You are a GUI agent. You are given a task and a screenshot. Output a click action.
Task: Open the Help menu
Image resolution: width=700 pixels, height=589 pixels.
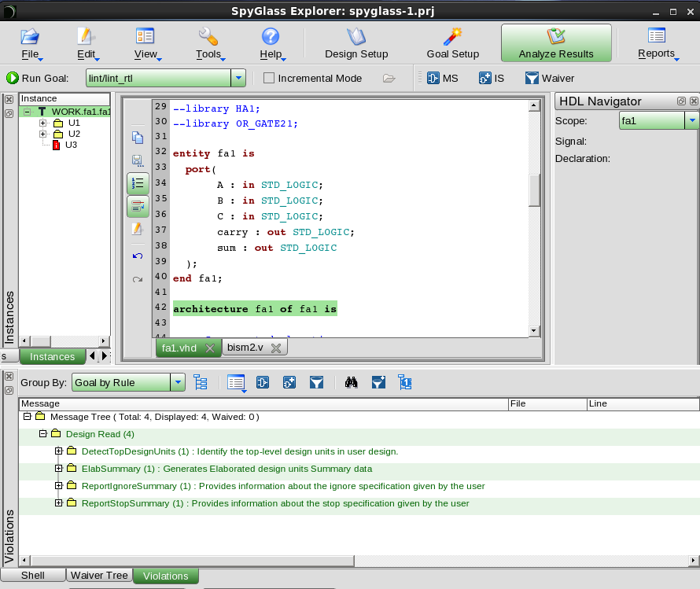pyautogui.click(x=271, y=44)
